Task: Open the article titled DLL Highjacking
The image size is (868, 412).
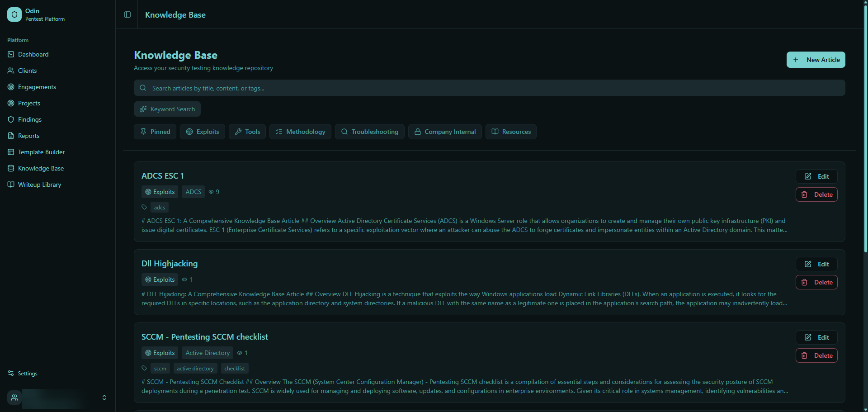Action: (169, 263)
